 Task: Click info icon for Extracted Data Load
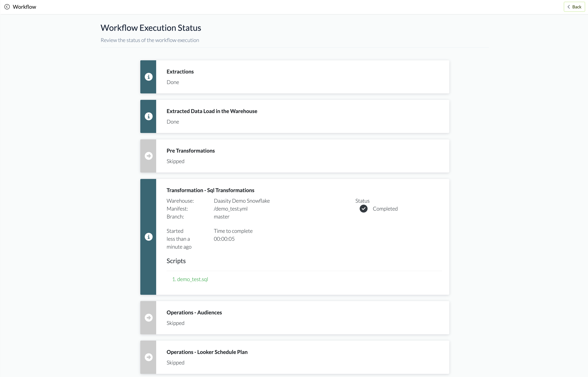tap(149, 116)
